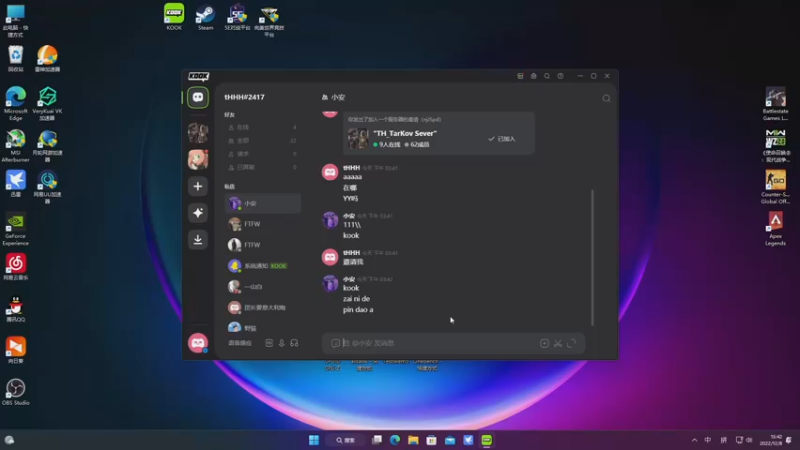Click the scissors screenshot icon in message box
Viewport: 800px width, 450px height.
click(558, 343)
